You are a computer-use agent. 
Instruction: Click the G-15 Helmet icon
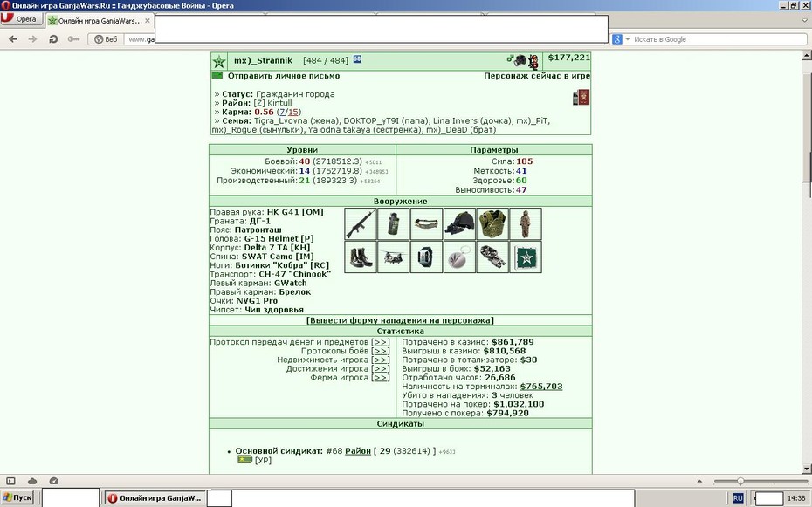(x=459, y=224)
